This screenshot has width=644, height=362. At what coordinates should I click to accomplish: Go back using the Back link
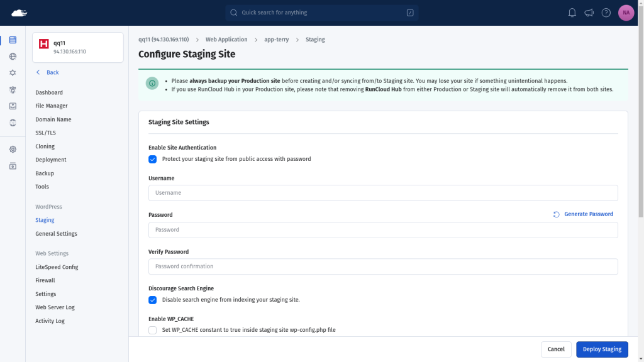point(48,72)
